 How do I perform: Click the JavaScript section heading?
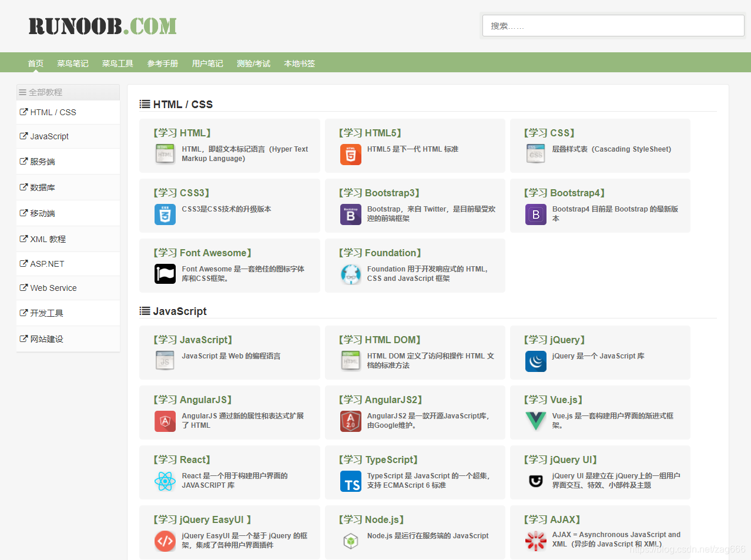[x=173, y=311]
